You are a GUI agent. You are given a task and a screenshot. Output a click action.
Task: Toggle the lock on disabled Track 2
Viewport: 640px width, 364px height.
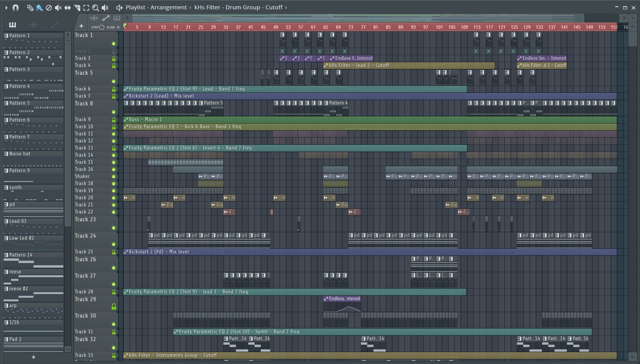point(114,51)
